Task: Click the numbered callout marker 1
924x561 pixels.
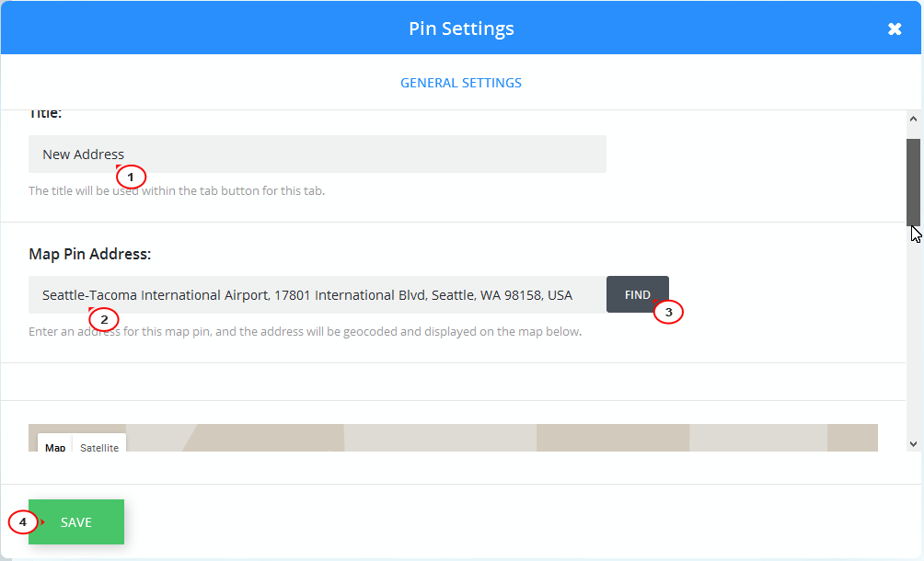Action: point(131,177)
